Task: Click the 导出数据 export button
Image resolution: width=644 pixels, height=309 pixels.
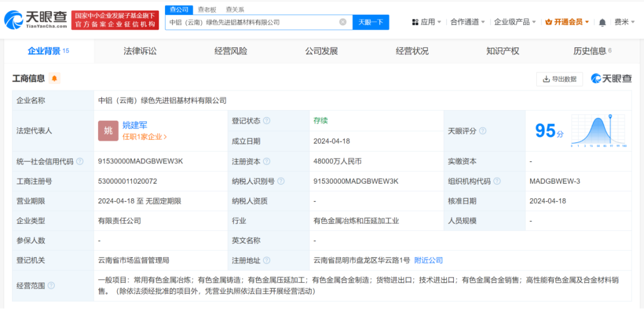Action: 559,79
